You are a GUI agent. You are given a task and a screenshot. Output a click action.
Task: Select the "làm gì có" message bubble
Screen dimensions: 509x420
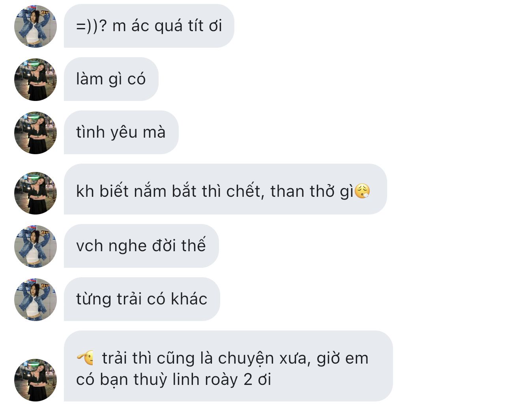pyautogui.click(x=111, y=79)
